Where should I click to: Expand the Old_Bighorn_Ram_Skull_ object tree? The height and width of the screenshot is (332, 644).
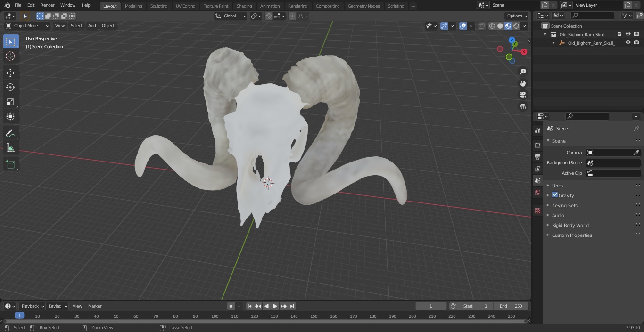click(x=553, y=43)
